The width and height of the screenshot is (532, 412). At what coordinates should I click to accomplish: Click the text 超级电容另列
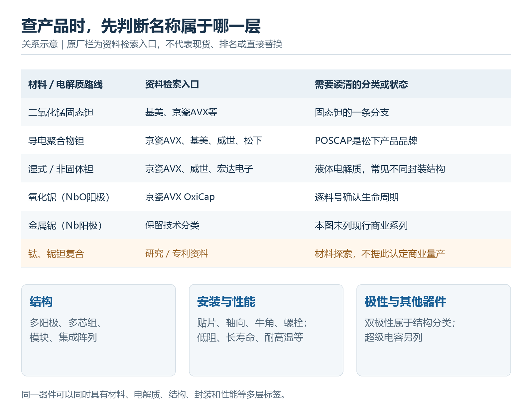(x=394, y=337)
